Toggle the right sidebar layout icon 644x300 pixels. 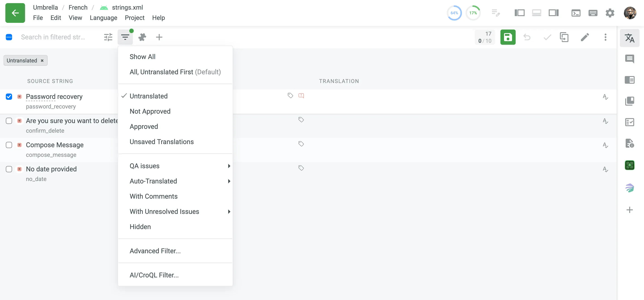pos(553,13)
